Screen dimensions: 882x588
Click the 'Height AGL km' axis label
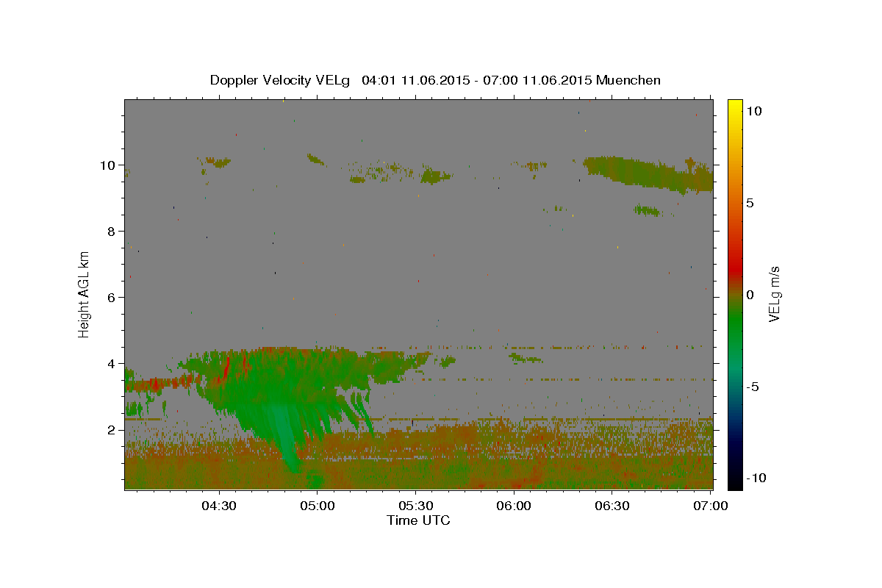click(85, 294)
